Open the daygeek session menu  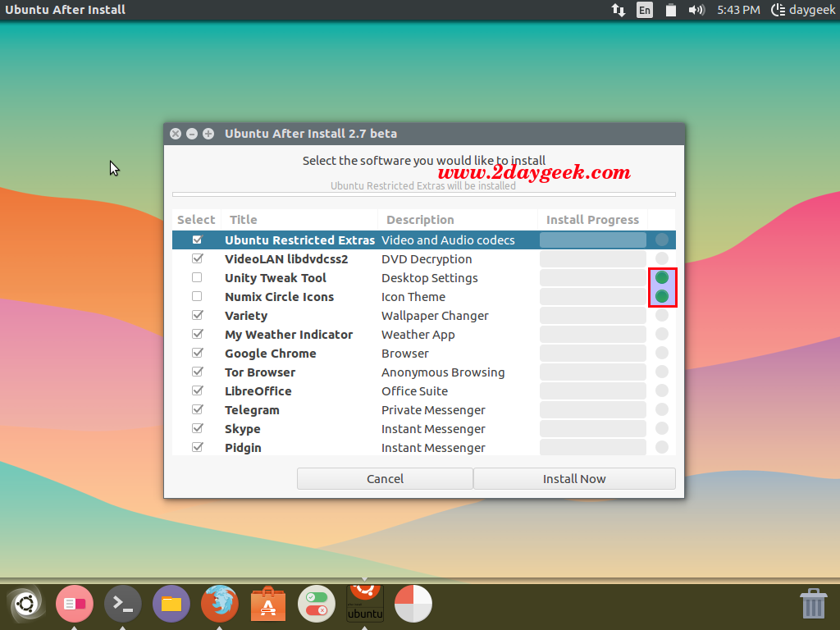[803, 10]
